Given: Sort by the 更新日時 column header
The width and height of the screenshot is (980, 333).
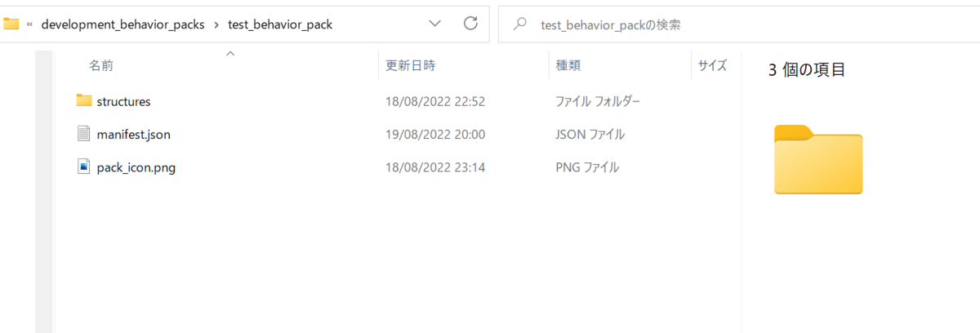Looking at the screenshot, I should [410, 65].
